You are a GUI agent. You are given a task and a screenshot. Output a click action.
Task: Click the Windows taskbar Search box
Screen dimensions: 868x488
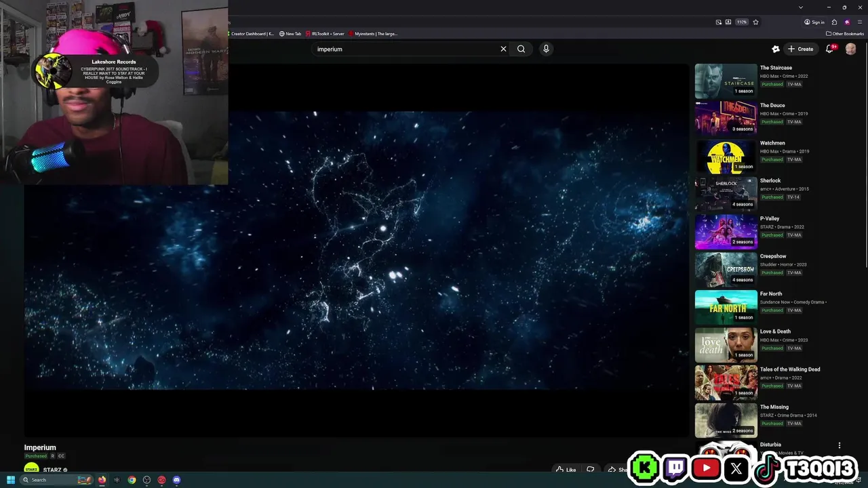click(56, 480)
